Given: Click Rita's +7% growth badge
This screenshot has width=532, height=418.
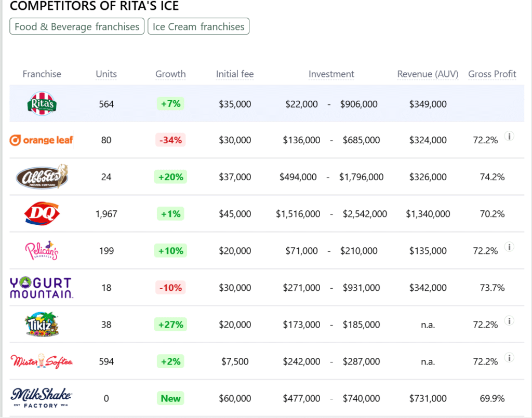Looking at the screenshot, I should pyautogui.click(x=170, y=103).
